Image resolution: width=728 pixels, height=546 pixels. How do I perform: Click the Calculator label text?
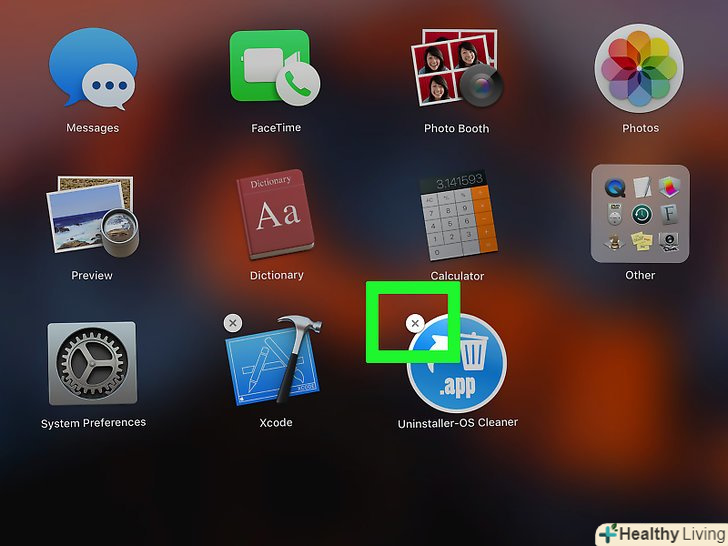tap(457, 276)
